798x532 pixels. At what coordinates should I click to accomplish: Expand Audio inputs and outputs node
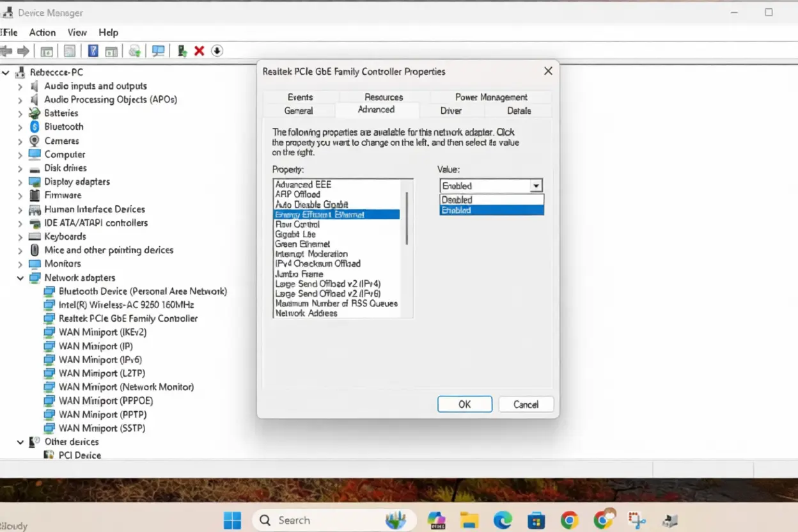20,86
